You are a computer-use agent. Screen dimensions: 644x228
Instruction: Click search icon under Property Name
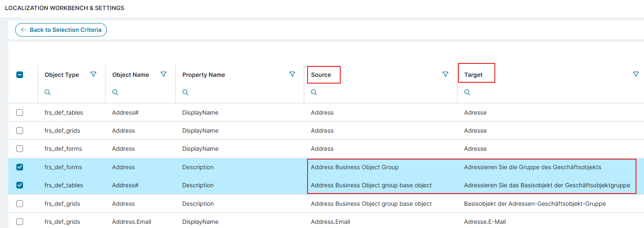point(185,92)
